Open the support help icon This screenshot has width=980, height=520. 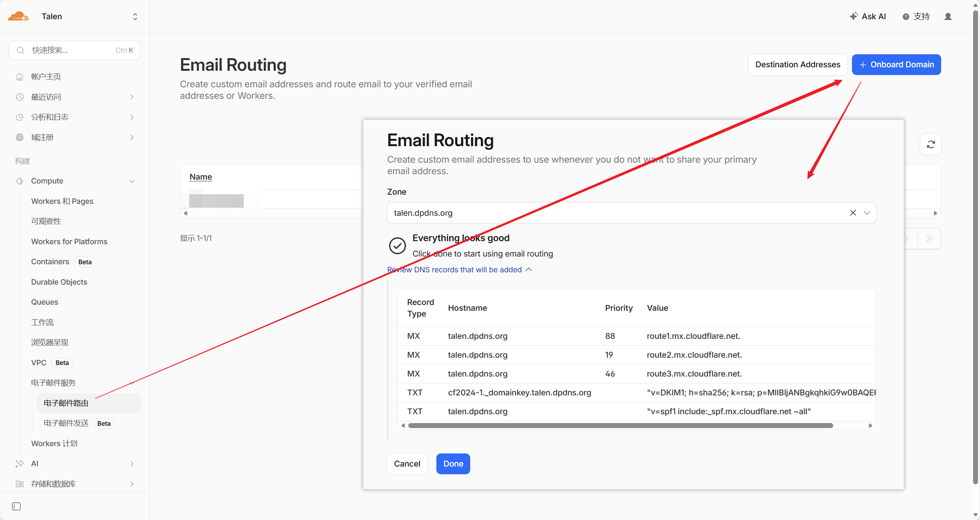coord(906,17)
